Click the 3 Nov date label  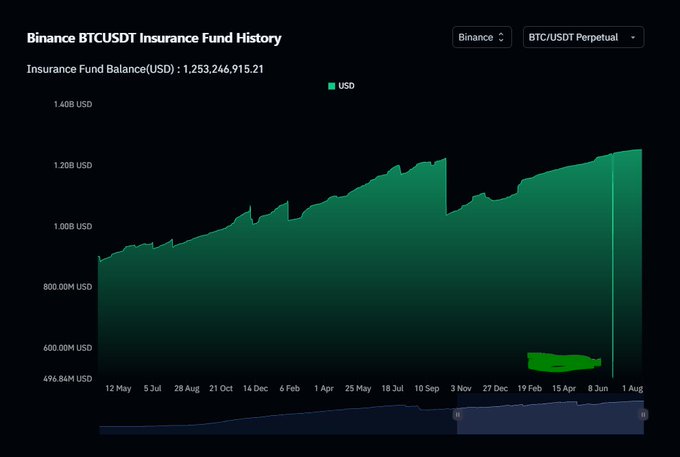pos(461,388)
